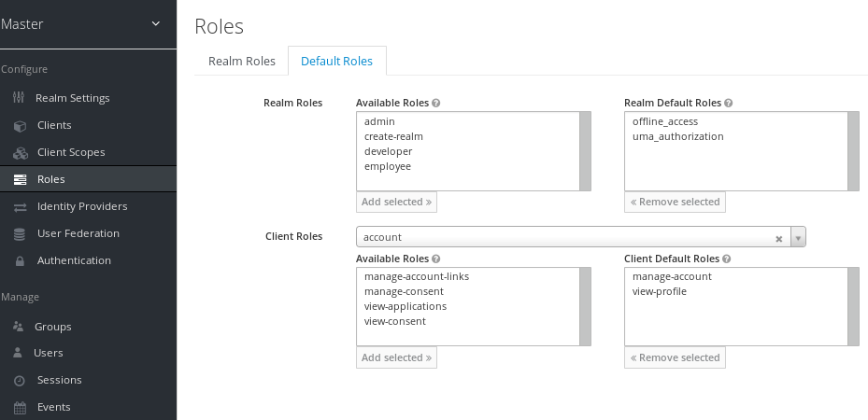
Task: Show help for realm Available Roles
Action: [435, 103]
